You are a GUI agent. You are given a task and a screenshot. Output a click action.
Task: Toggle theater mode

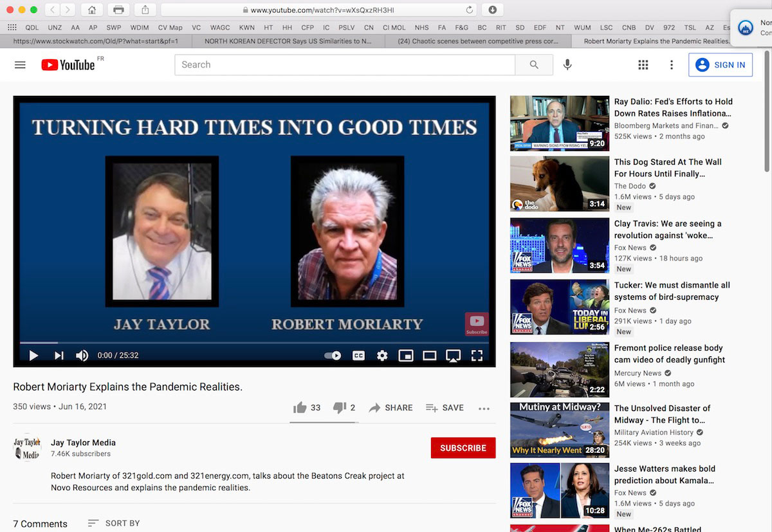430,355
